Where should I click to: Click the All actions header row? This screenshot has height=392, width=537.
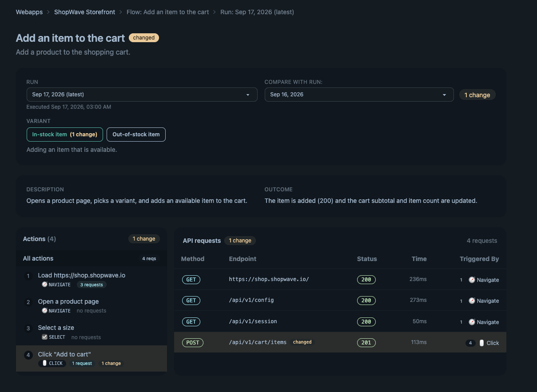91,258
